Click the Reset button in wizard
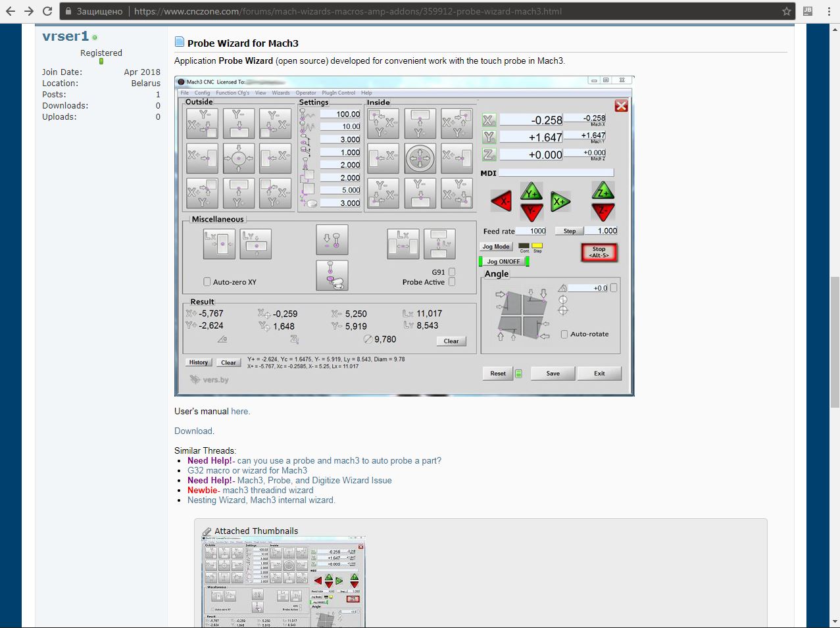Viewport: 840px width, 628px height. pos(498,374)
